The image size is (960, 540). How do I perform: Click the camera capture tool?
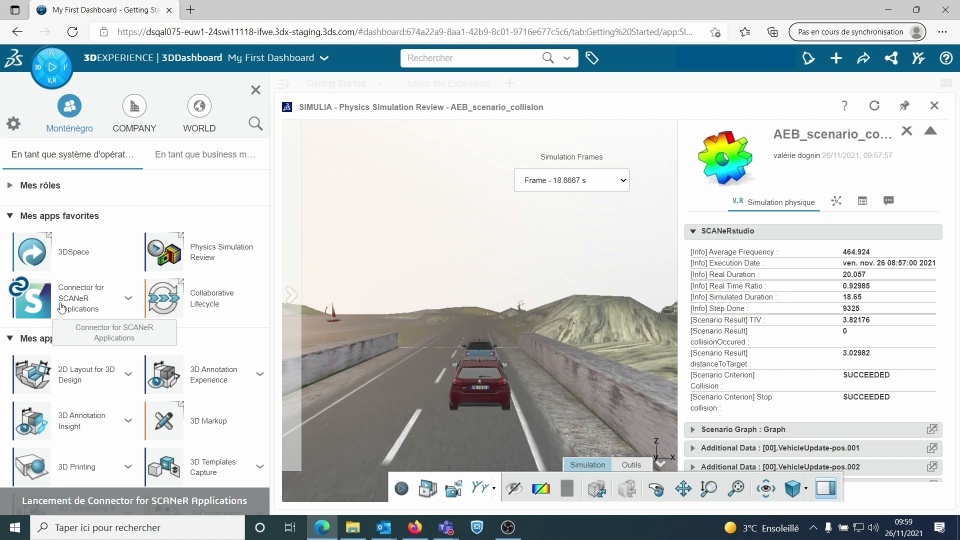tap(454, 489)
